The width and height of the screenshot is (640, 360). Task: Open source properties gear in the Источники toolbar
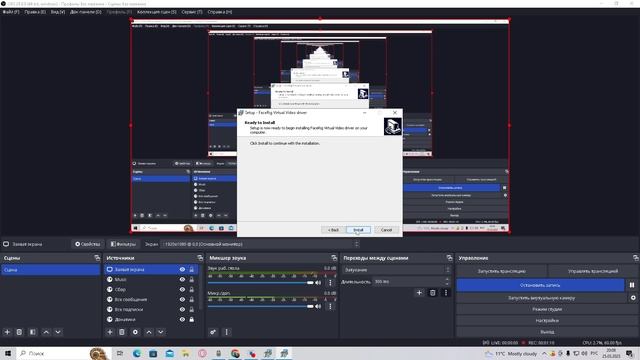135,332
